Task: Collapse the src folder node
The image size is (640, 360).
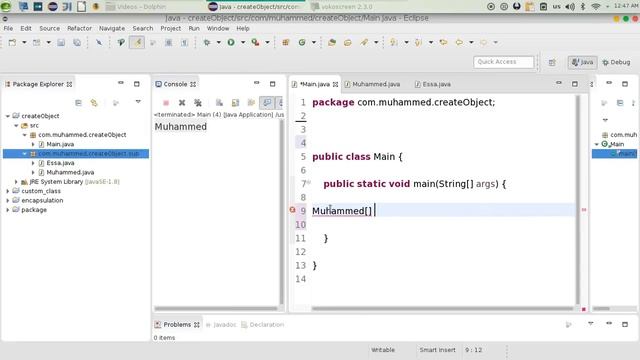Action: (x=16, y=126)
